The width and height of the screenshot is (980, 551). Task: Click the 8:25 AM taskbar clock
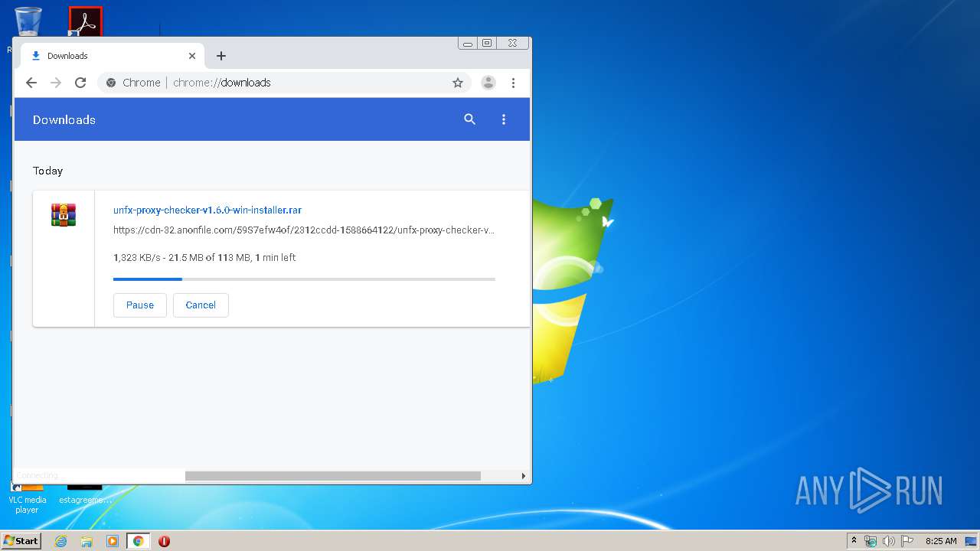click(941, 541)
